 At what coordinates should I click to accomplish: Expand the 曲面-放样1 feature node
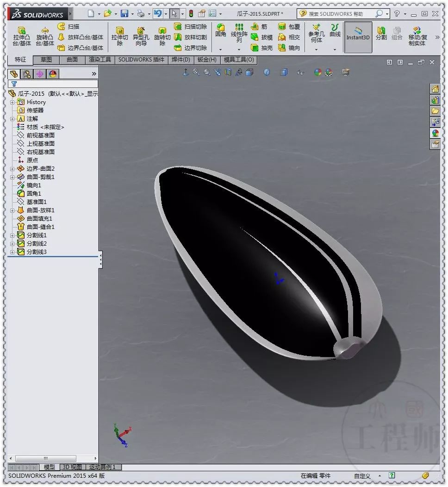coord(12,210)
